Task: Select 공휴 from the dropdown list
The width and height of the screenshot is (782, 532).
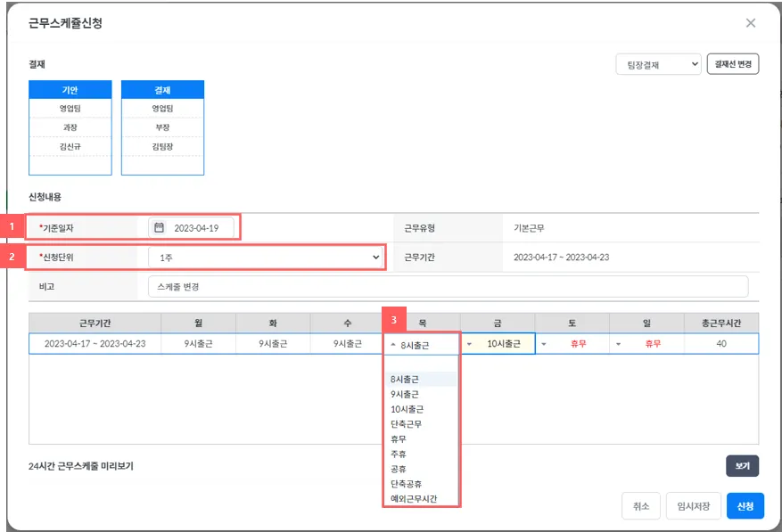Action: point(422,470)
